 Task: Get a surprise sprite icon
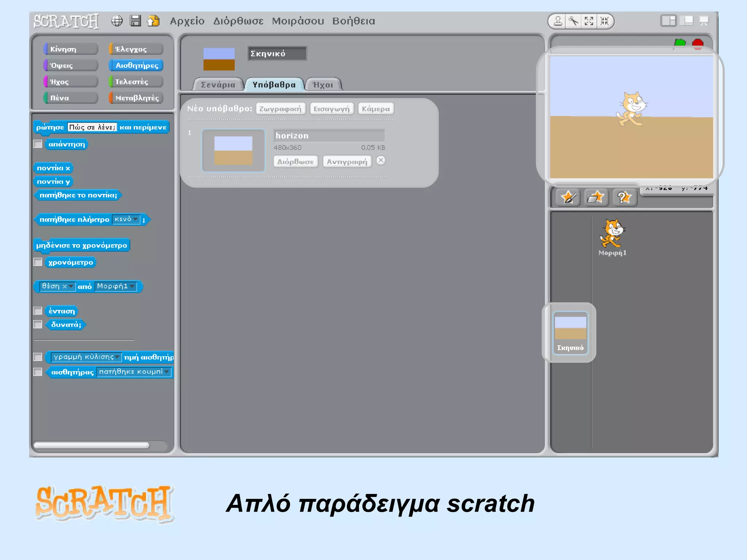(x=624, y=197)
